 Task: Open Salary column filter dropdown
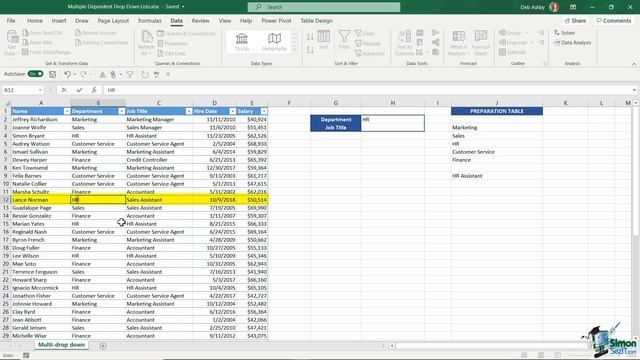(x=264, y=111)
